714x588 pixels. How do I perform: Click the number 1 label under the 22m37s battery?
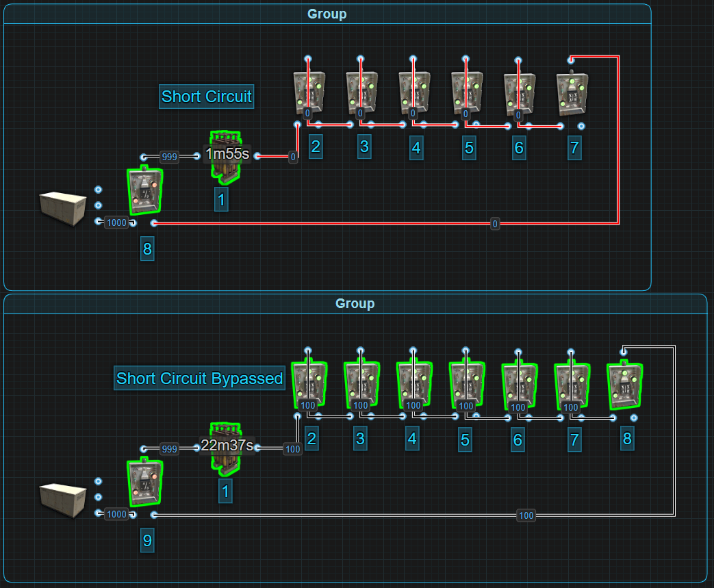[225, 491]
